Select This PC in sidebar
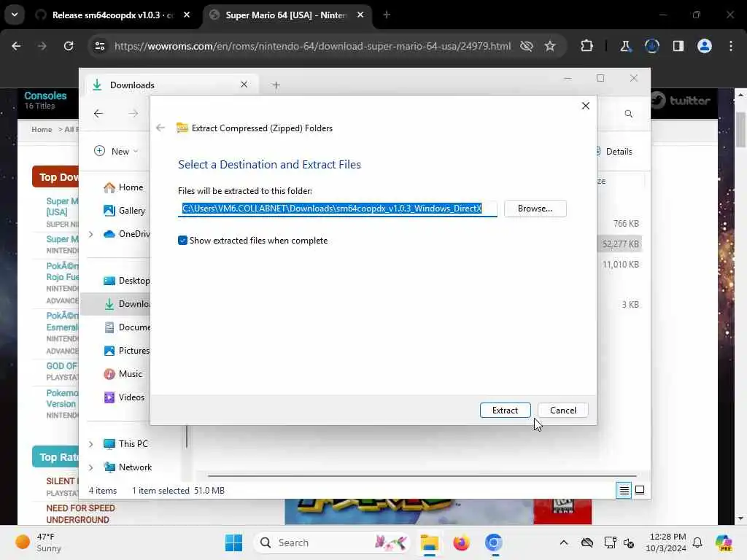747x560 pixels. point(125,444)
